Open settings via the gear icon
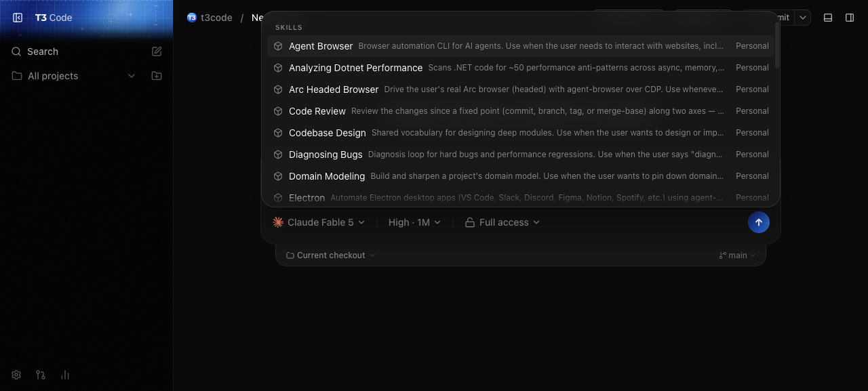868x391 pixels. point(16,375)
